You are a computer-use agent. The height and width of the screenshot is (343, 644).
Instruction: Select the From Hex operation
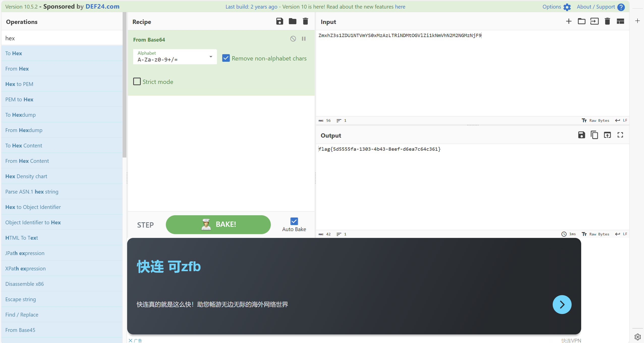pyautogui.click(x=62, y=69)
